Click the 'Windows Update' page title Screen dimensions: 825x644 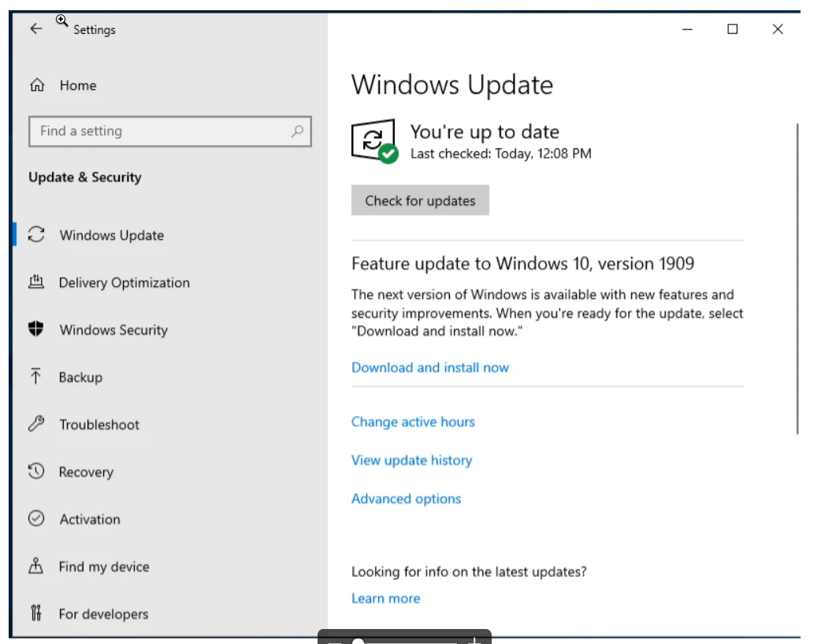[x=452, y=84]
